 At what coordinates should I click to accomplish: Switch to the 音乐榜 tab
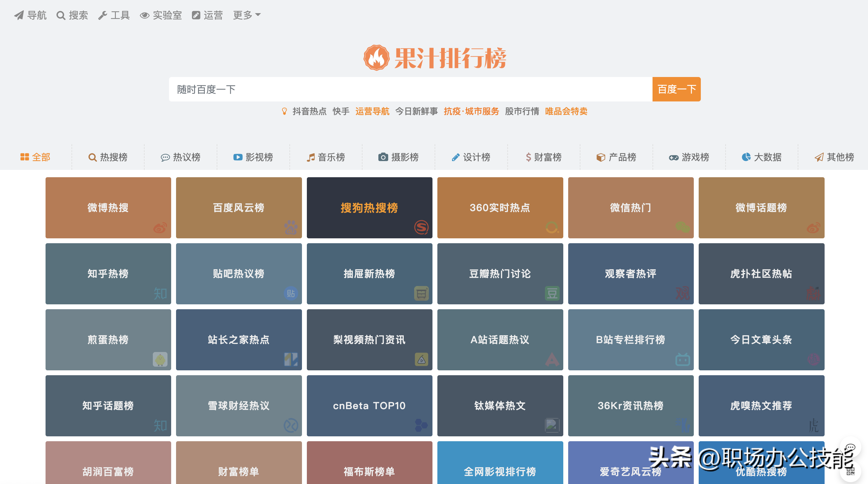pyautogui.click(x=326, y=157)
